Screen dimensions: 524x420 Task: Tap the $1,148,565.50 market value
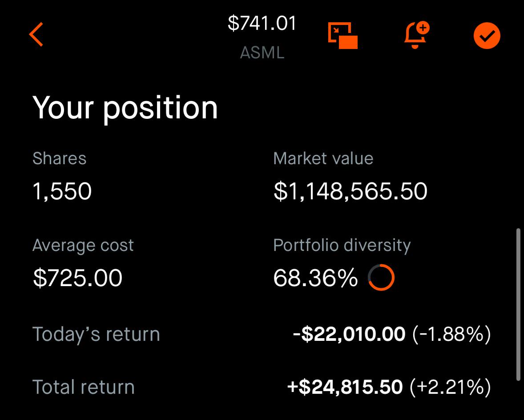tap(350, 191)
